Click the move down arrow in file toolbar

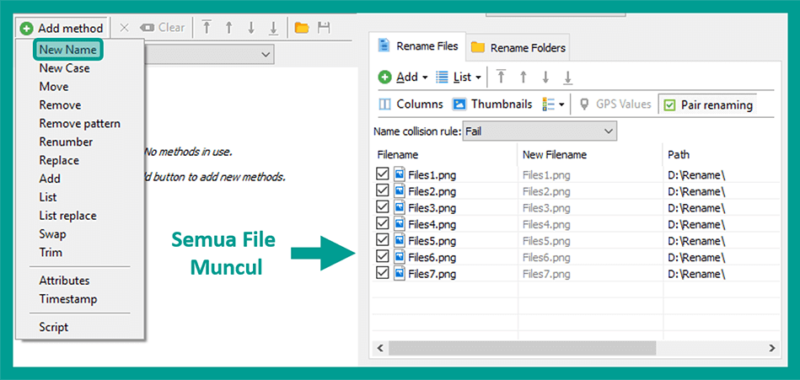pos(545,77)
